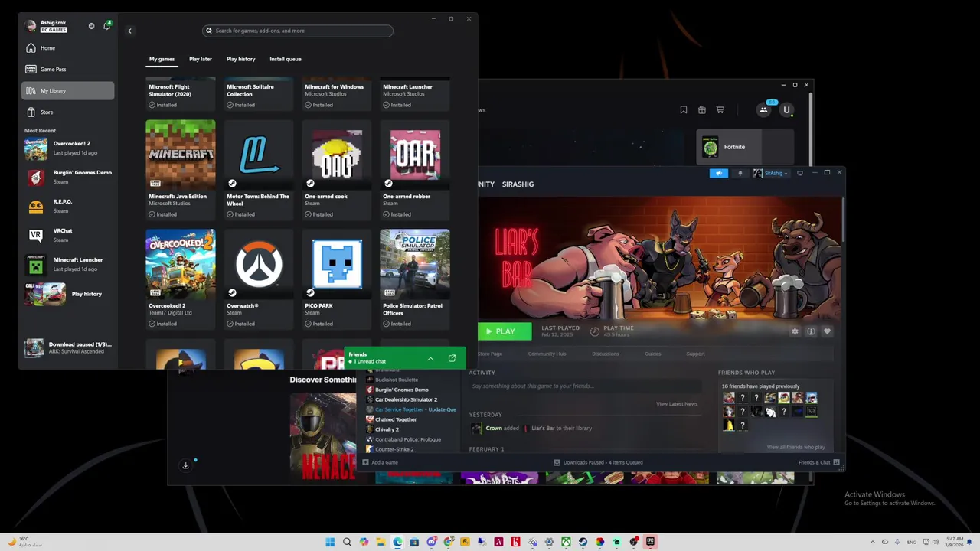Click View all friends who play
This screenshot has width=980, height=551.
[795, 447]
